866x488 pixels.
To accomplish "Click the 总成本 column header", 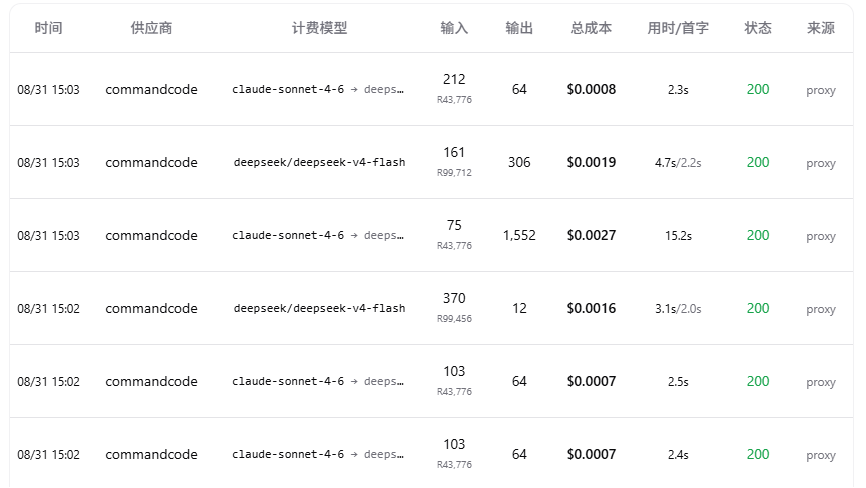I will tap(591, 28).
